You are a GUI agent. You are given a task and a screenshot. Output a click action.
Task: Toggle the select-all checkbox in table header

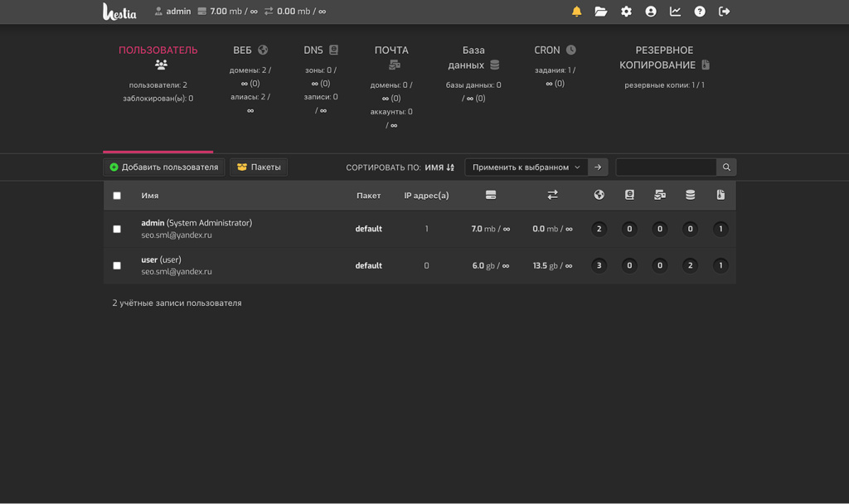coord(117,196)
